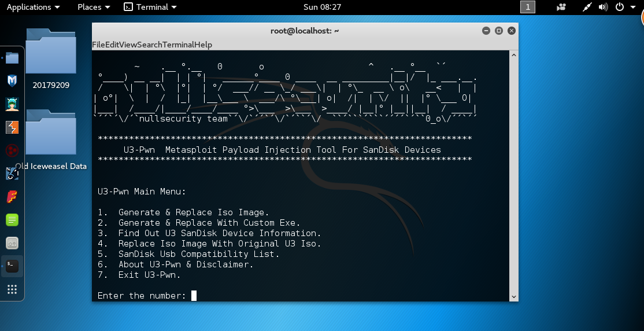Open volume control in top bar
Screen dimensions: 644x331
603,7
